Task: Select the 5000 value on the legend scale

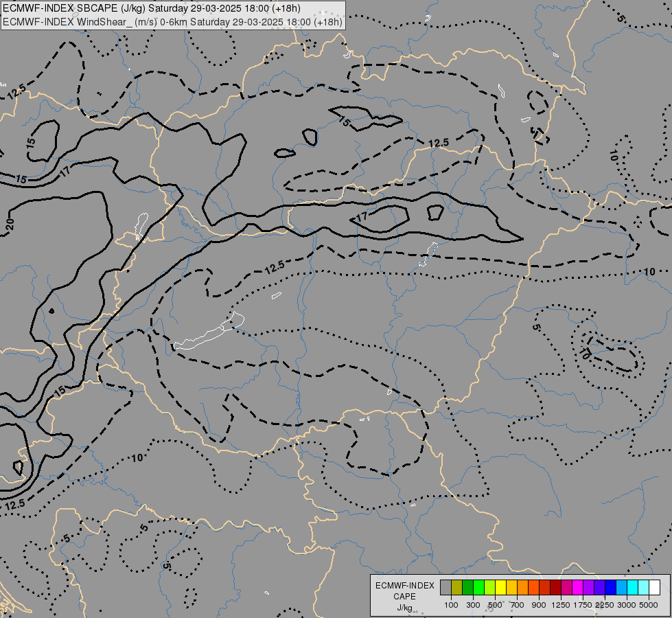Action: pyautogui.click(x=649, y=605)
